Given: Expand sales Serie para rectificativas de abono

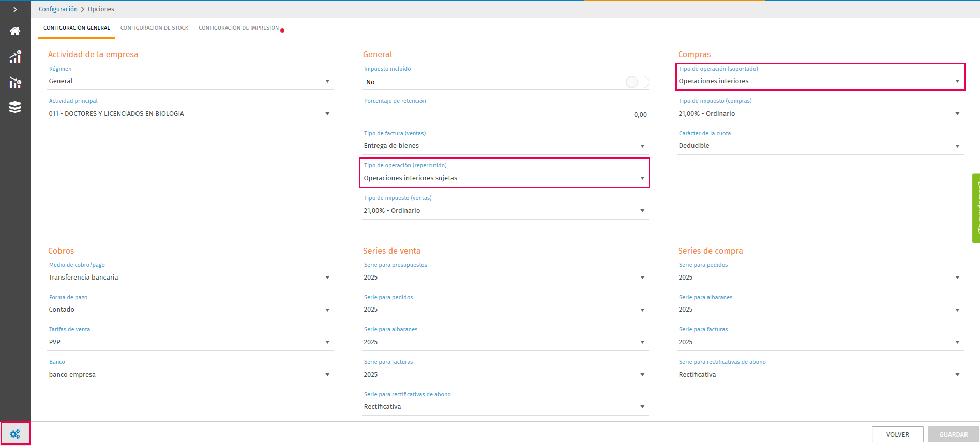Looking at the screenshot, I should pyautogui.click(x=505, y=407).
